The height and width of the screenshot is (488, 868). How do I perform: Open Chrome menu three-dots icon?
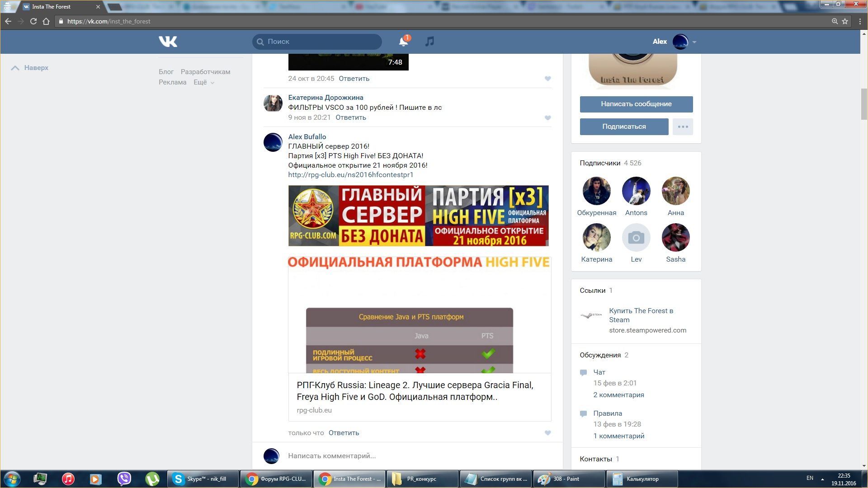pyautogui.click(x=860, y=21)
